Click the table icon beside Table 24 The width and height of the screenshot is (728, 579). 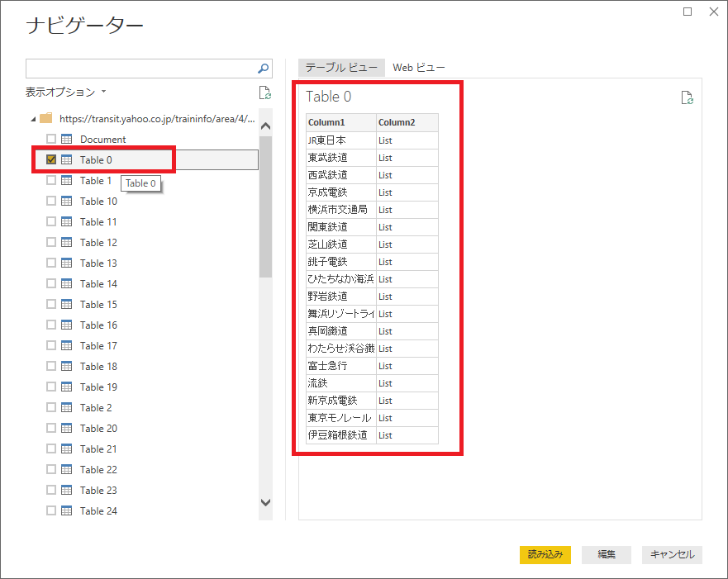click(67, 510)
